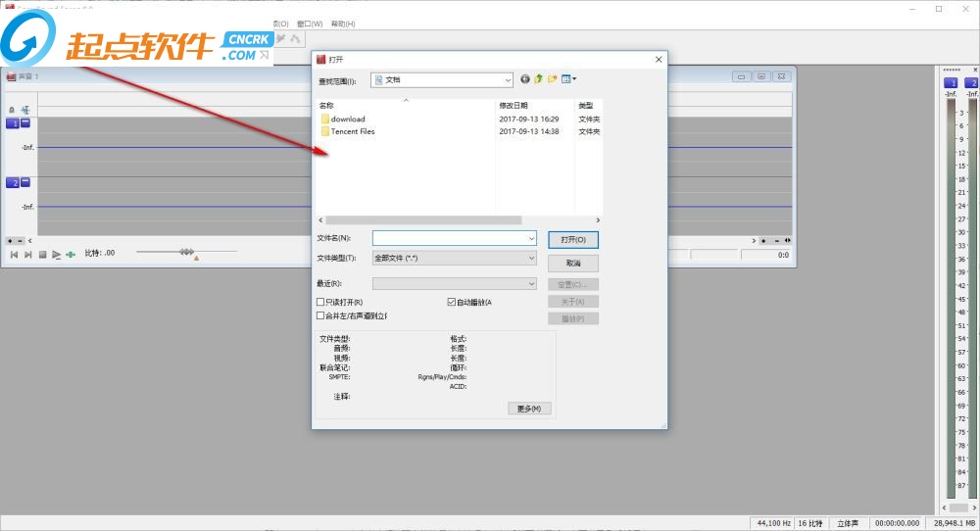Viewport: 980px width, 531px height.
Task: Close the Open dialog
Action: [659, 60]
